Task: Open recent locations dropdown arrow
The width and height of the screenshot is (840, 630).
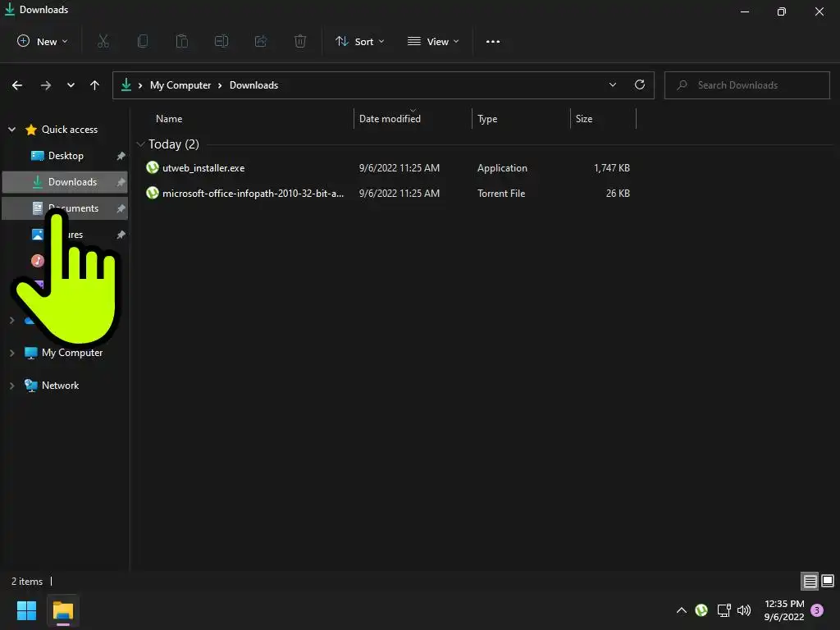Action: (71, 85)
